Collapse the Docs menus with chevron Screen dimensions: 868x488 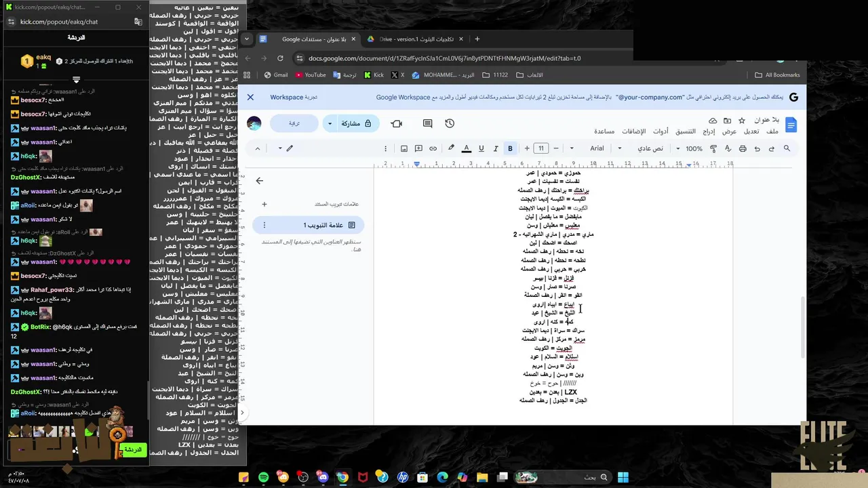tap(257, 148)
